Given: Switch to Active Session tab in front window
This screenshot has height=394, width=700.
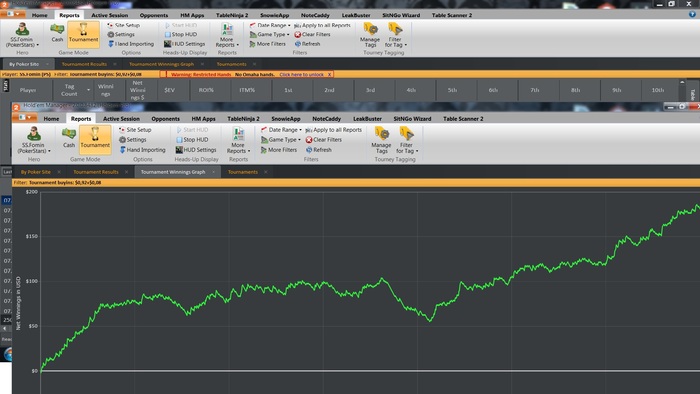Looking at the screenshot, I should click(x=121, y=119).
